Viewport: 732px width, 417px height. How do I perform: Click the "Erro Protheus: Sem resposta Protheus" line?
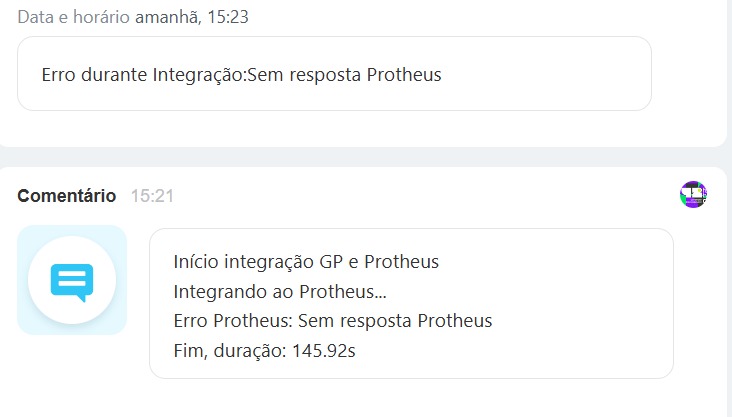332,321
